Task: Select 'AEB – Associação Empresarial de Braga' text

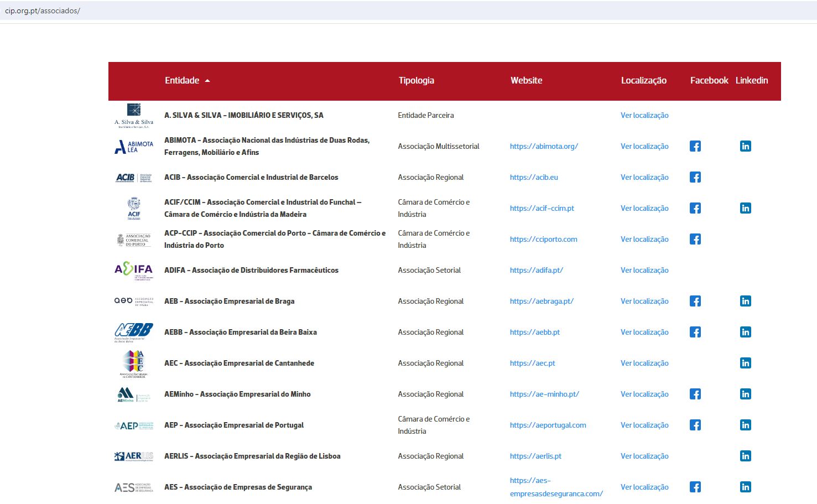Action: pos(229,301)
